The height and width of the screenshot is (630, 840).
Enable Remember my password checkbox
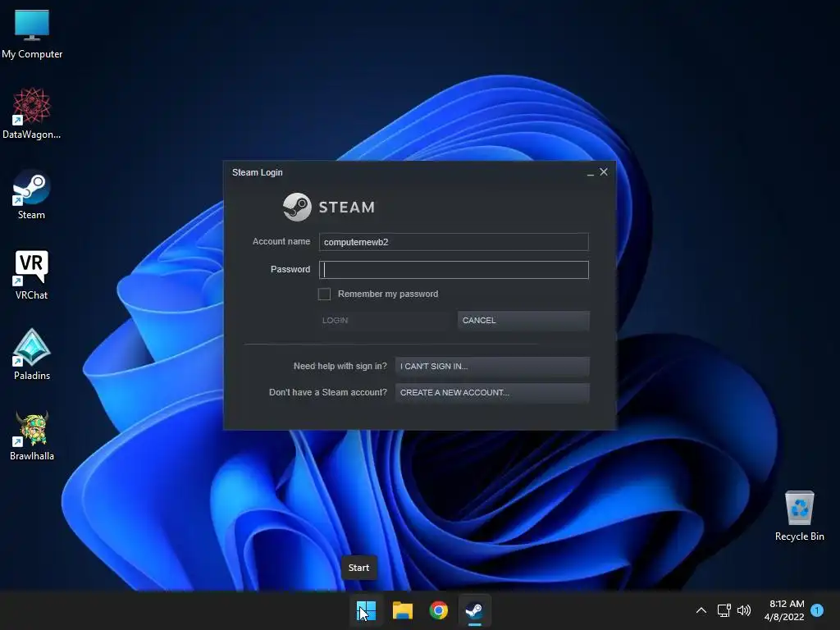point(324,294)
